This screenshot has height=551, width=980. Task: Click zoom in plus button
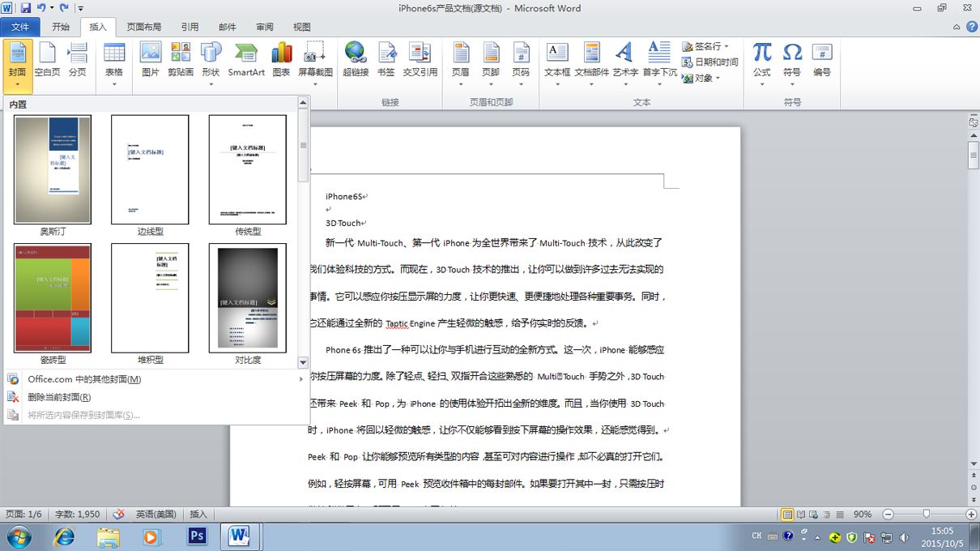pyautogui.click(x=971, y=515)
